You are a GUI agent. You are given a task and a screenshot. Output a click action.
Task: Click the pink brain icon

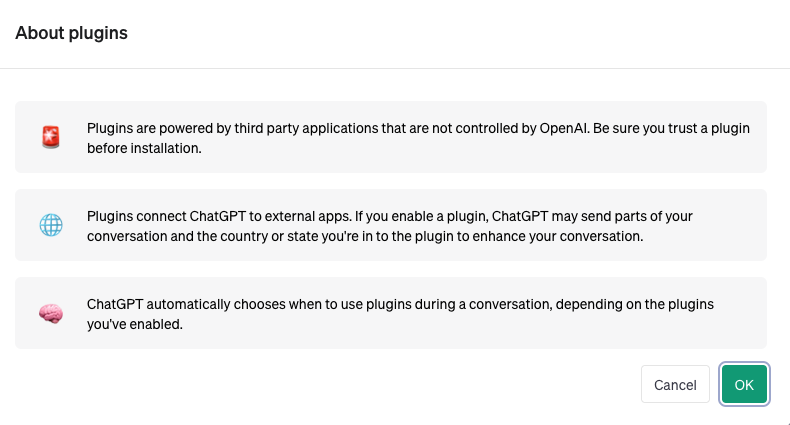click(x=51, y=313)
